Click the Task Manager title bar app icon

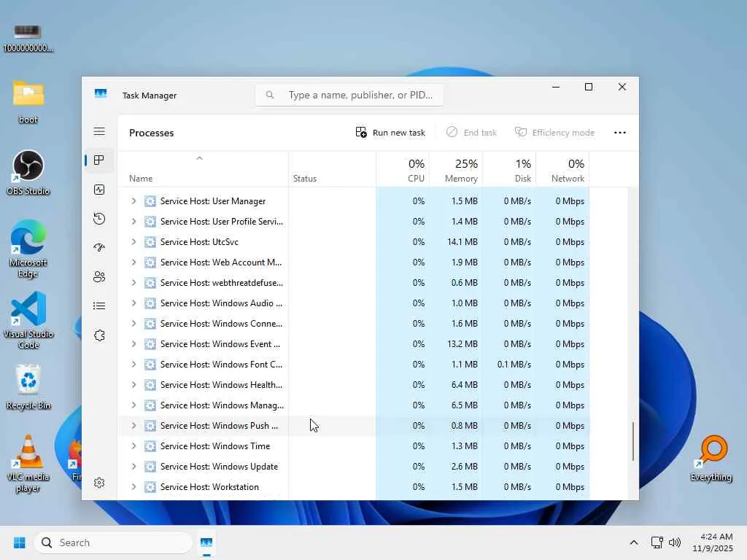coord(101,93)
